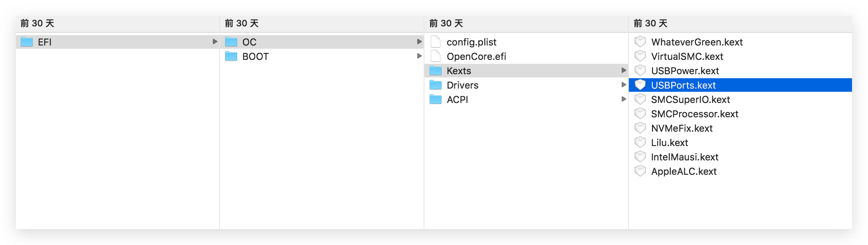868x245 pixels.
Task: Click the Drivers folder icon
Action: [x=436, y=85]
